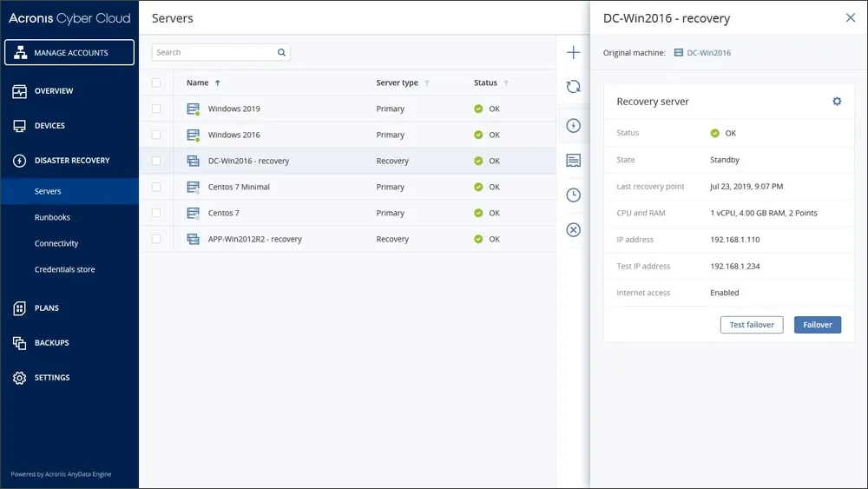Open the activities clock icon
This screenshot has width=868, height=489.
573,195
